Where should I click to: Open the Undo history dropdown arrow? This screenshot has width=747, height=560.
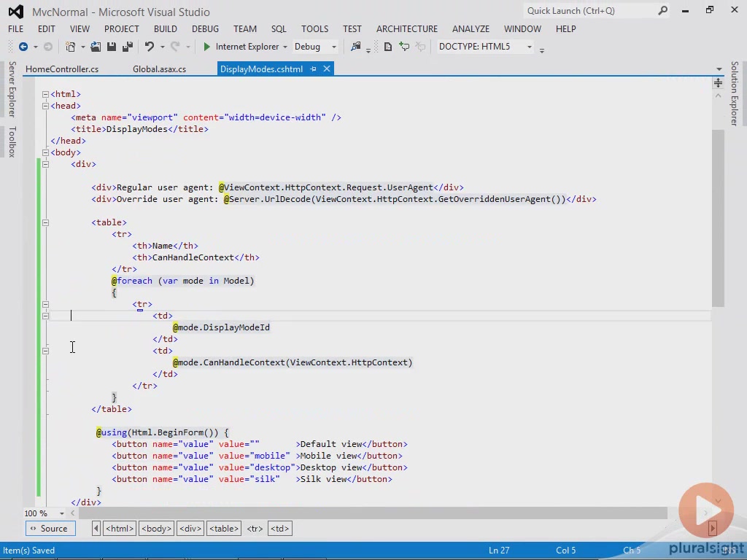(162, 47)
